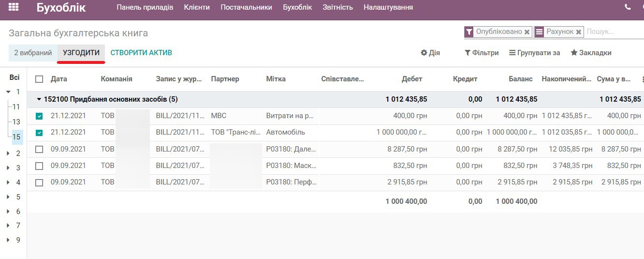Screen dimensions: 644x259
Task: Click debit value 2 915,85 грн
Action: pyautogui.click(x=407, y=183)
